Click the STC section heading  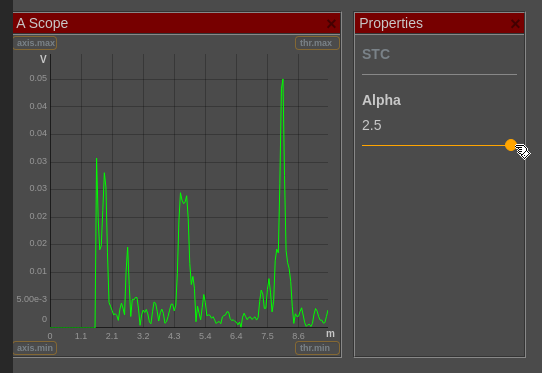376,54
